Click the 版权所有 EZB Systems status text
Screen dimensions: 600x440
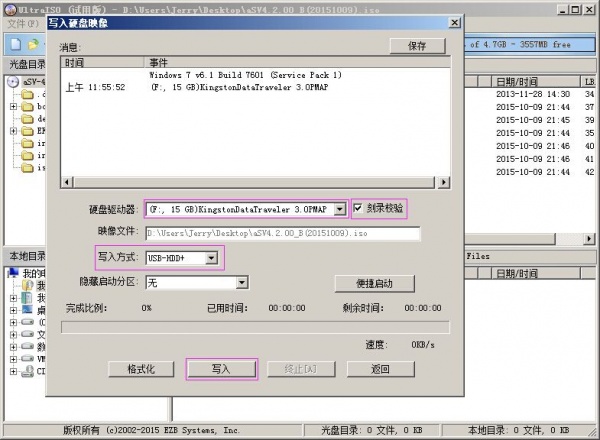pos(152,430)
